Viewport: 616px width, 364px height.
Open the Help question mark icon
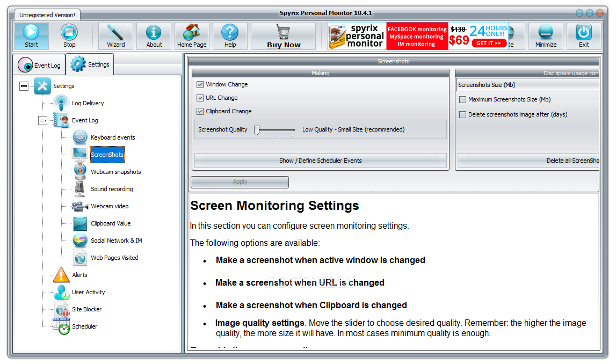[230, 32]
